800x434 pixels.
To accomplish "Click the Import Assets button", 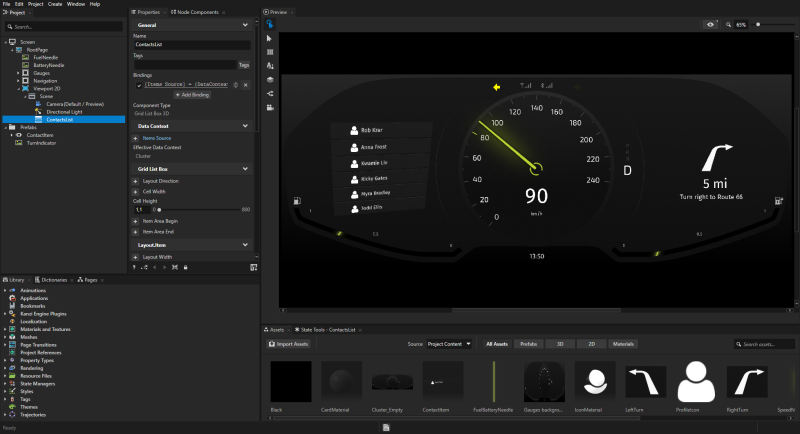I will point(287,344).
